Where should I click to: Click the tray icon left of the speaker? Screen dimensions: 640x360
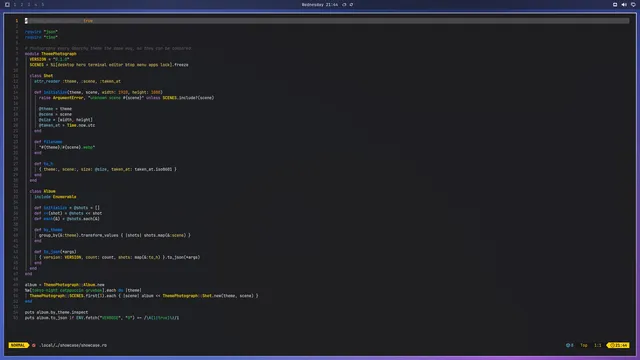[x=615, y=4]
